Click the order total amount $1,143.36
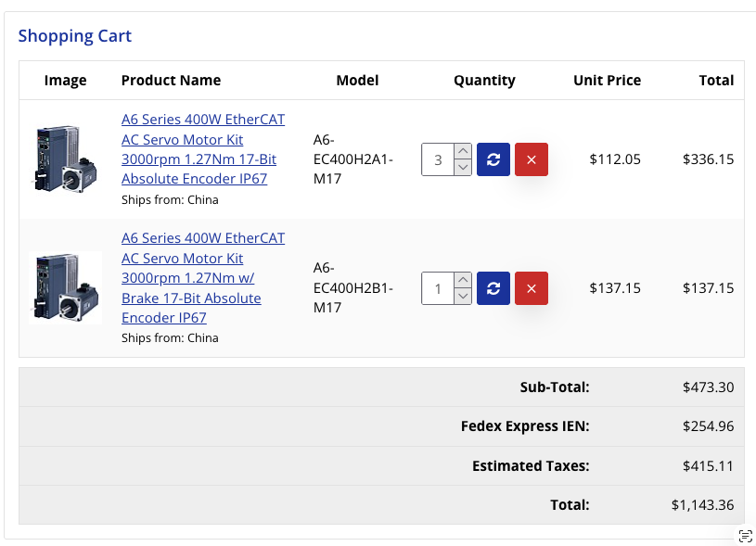 (x=702, y=505)
